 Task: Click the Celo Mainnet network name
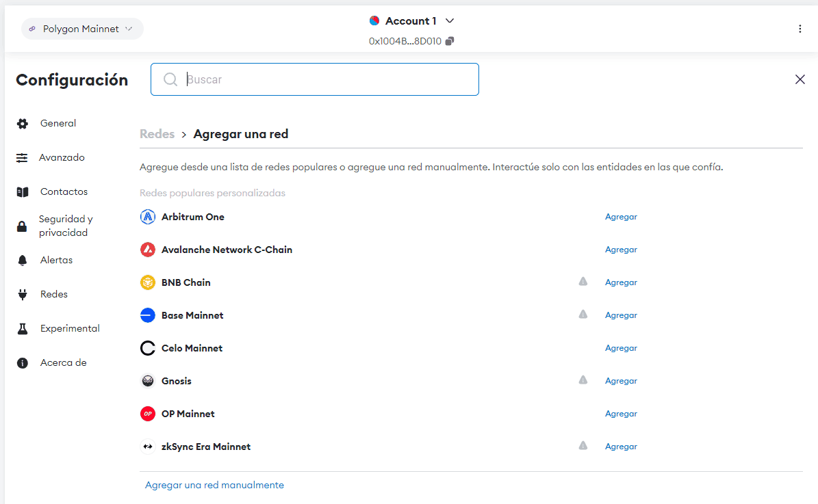pos(192,348)
